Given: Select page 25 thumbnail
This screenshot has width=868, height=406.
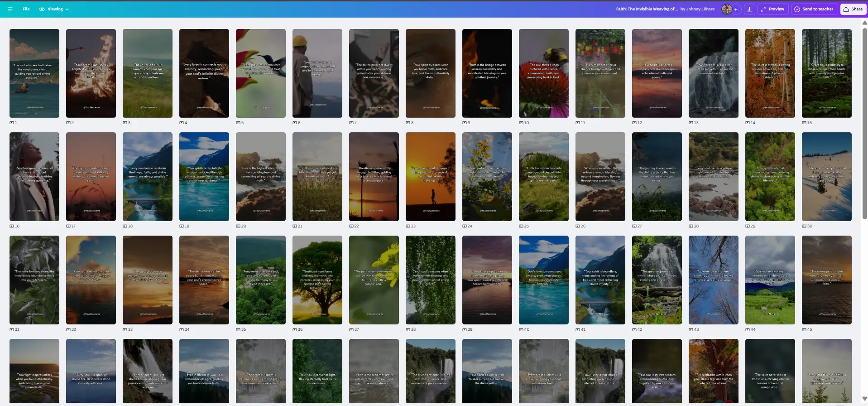Looking at the screenshot, I should click(x=544, y=177).
